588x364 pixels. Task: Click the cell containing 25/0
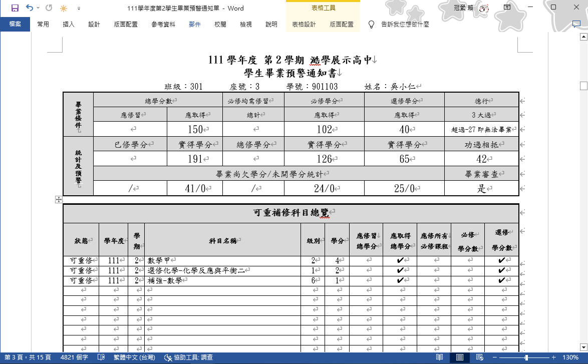tap(404, 189)
